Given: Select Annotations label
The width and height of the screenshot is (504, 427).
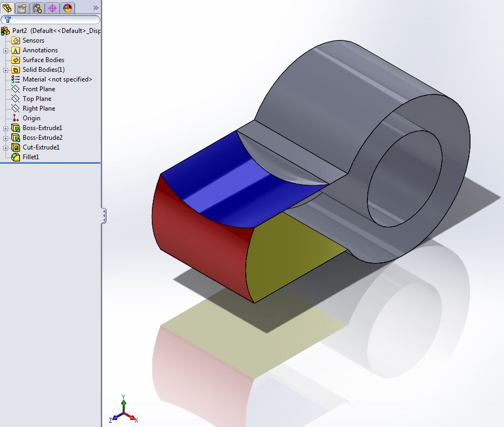Looking at the screenshot, I should point(40,50).
